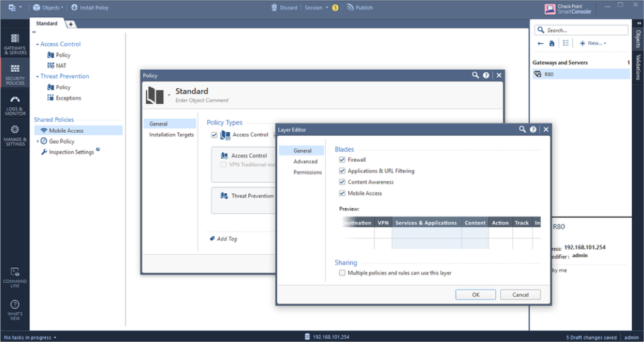Expand the Geo Policy tree node

(x=38, y=141)
